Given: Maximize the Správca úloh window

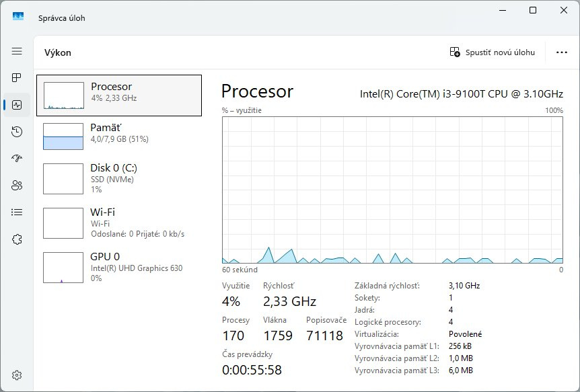Looking at the screenshot, I should 533,10.
